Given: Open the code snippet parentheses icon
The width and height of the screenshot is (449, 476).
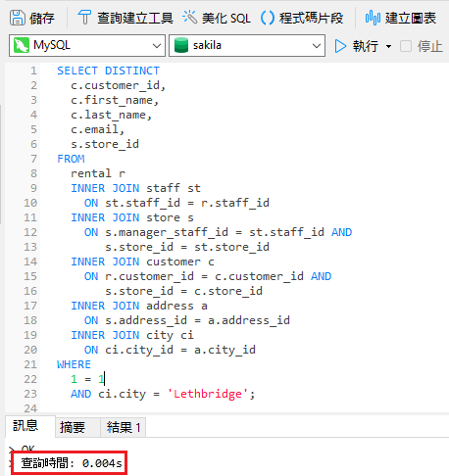Looking at the screenshot, I should pos(267,18).
